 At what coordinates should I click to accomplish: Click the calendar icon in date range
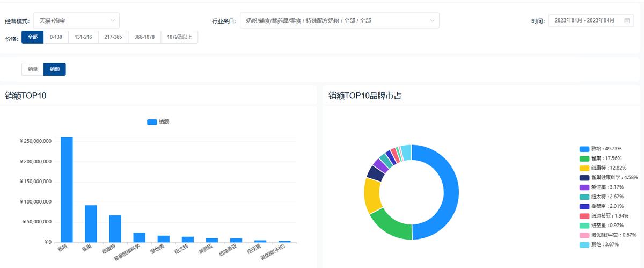(x=627, y=21)
